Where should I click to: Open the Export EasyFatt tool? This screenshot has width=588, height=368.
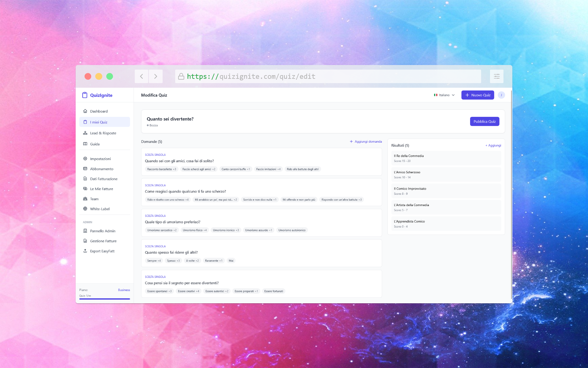point(102,251)
